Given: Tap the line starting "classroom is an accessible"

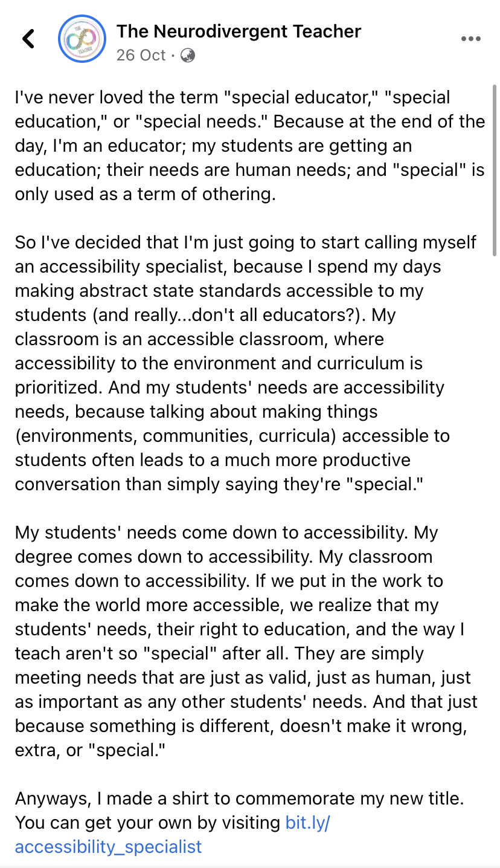Looking at the screenshot, I should 199,339.
